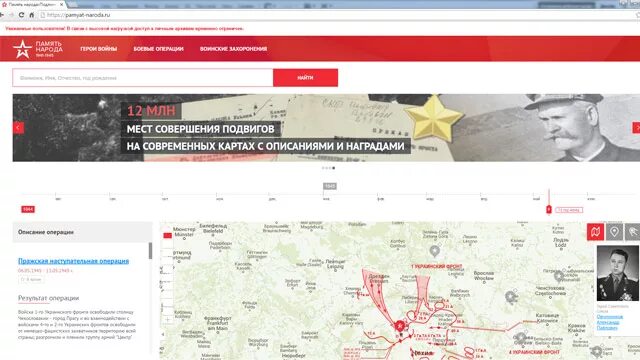Open the Воинские захоронения menu
The height and width of the screenshot is (360, 640).
click(233, 49)
